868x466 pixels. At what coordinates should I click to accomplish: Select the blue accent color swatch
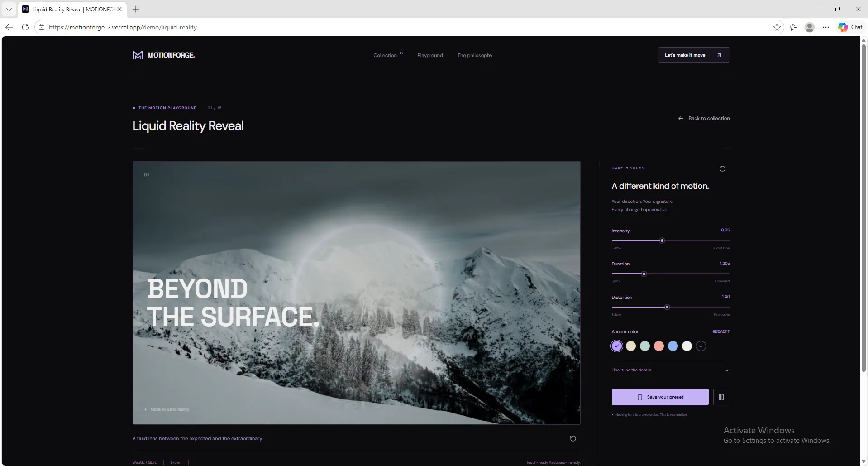[673, 346]
